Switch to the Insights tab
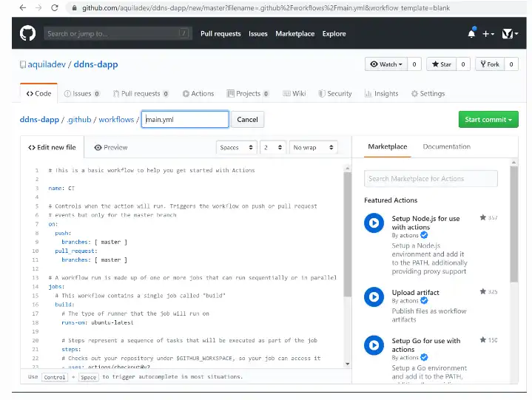532x400 pixels. click(x=381, y=94)
